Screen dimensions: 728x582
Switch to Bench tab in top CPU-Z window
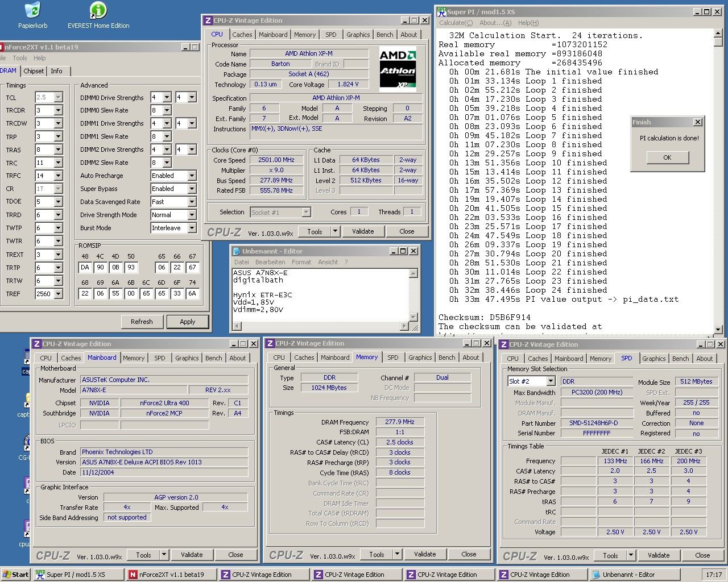(384, 35)
